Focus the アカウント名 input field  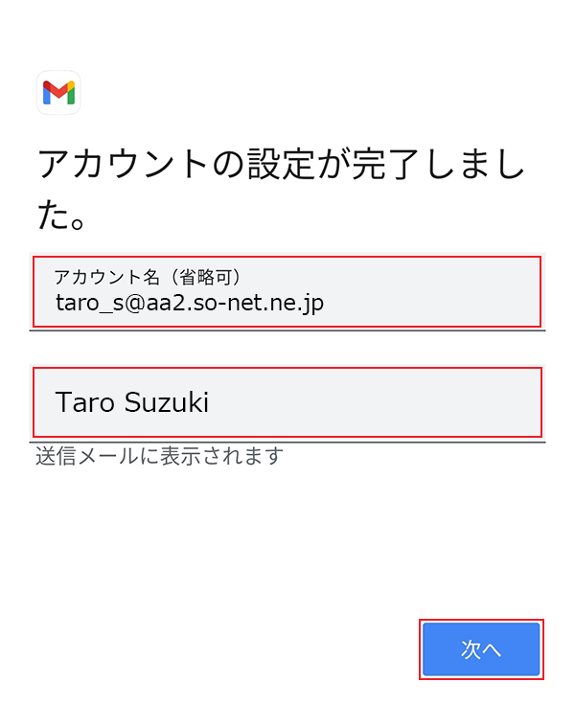287,291
